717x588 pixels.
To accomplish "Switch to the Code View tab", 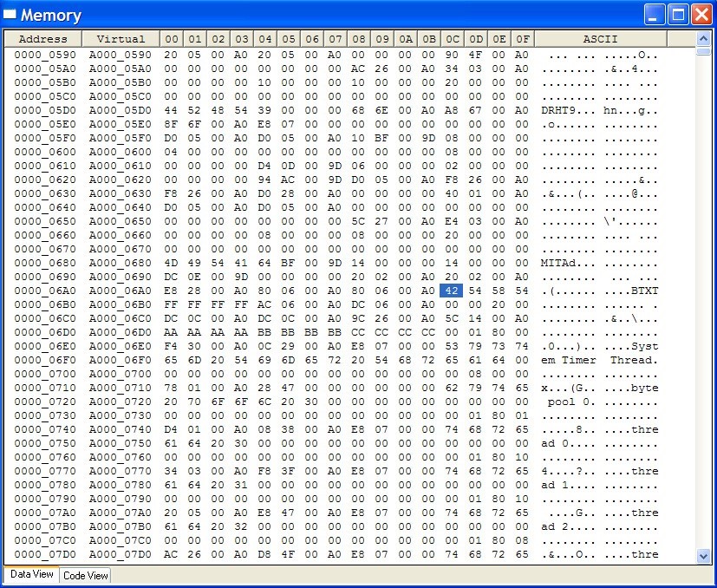I will tap(85, 575).
